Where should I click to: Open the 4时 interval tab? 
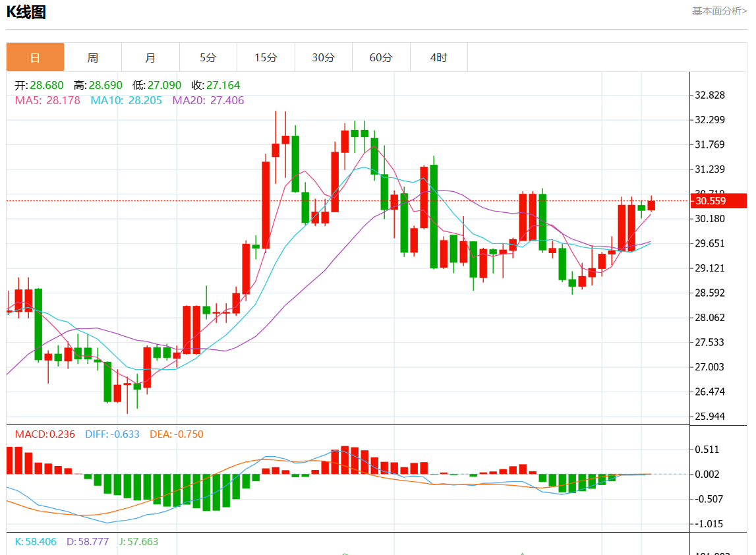pos(439,57)
